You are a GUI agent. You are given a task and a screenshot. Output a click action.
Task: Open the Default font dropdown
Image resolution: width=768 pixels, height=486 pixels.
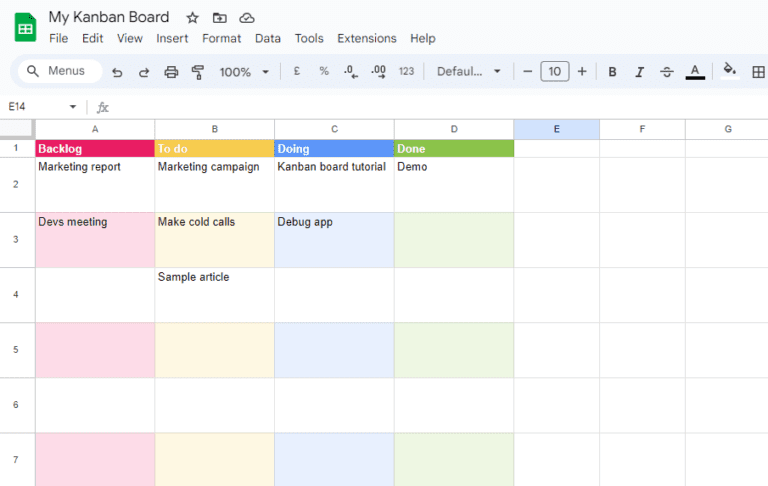(x=469, y=72)
